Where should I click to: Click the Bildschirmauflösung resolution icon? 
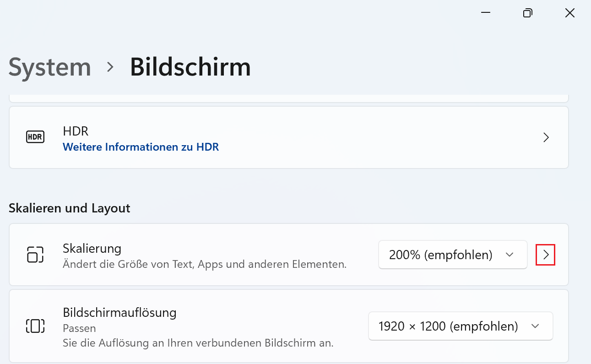[x=35, y=326]
